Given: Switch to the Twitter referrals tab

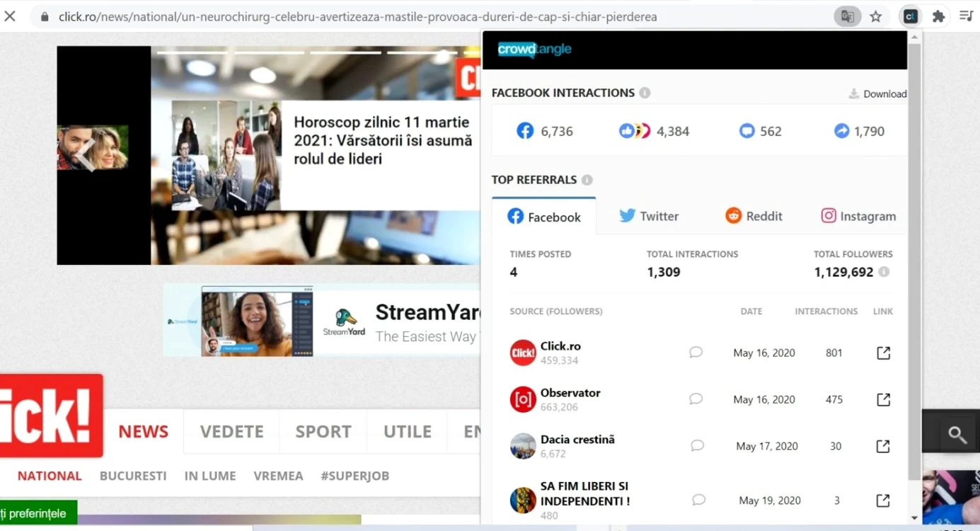Looking at the screenshot, I should (649, 216).
